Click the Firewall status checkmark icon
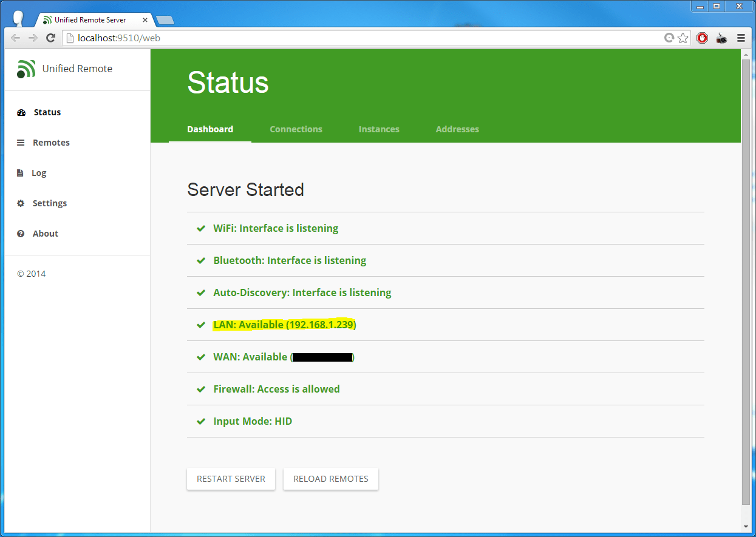 200,389
